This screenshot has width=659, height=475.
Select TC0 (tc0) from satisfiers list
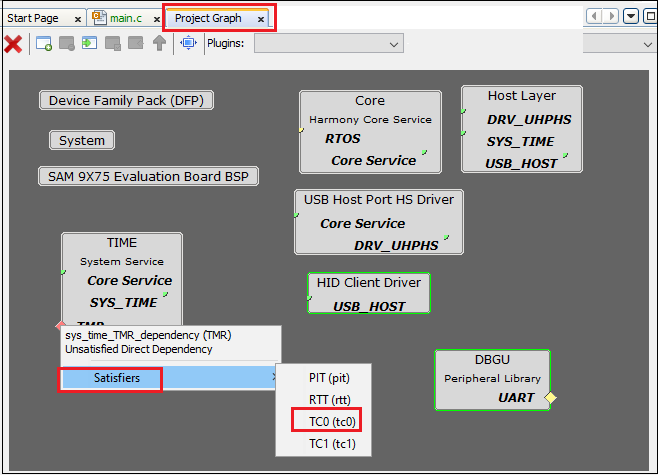[x=326, y=421]
